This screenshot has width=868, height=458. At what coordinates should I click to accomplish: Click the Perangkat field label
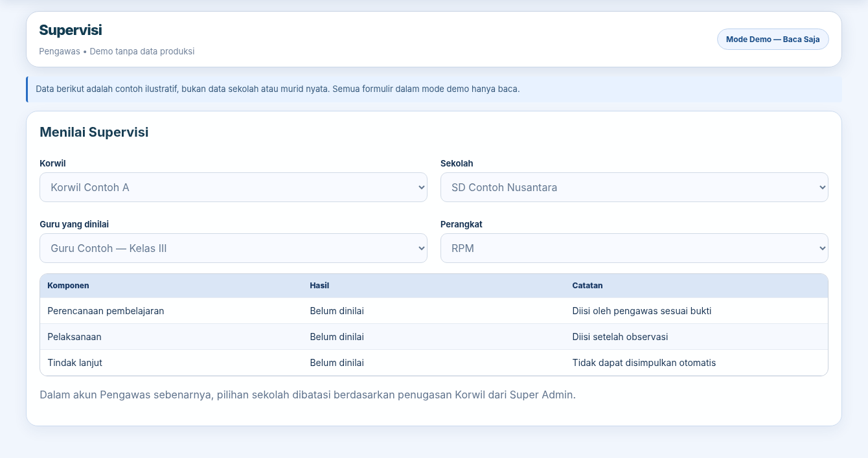coord(461,224)
